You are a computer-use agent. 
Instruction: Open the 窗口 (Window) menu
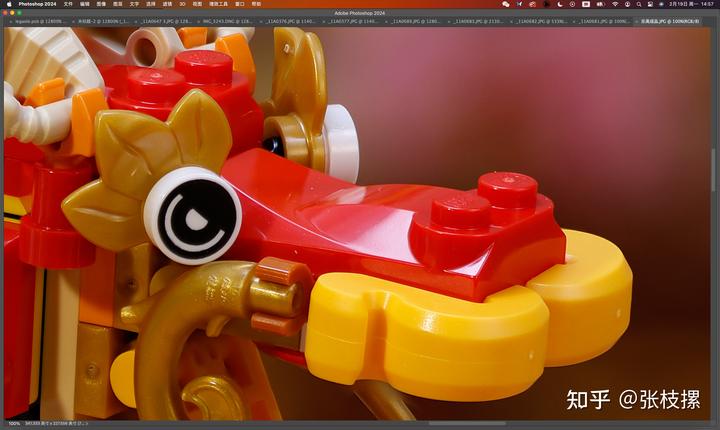[x=240, y=4]
